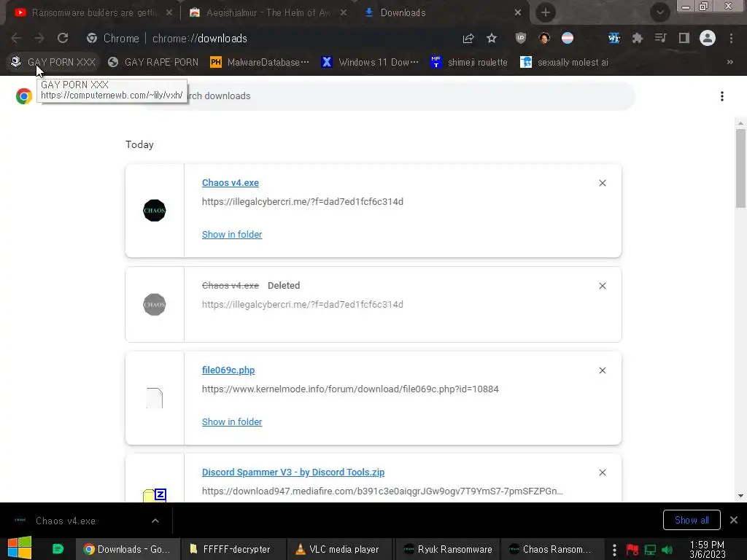
Task: Click the Chrome logo on the downloads page
Action: [24, 96]
